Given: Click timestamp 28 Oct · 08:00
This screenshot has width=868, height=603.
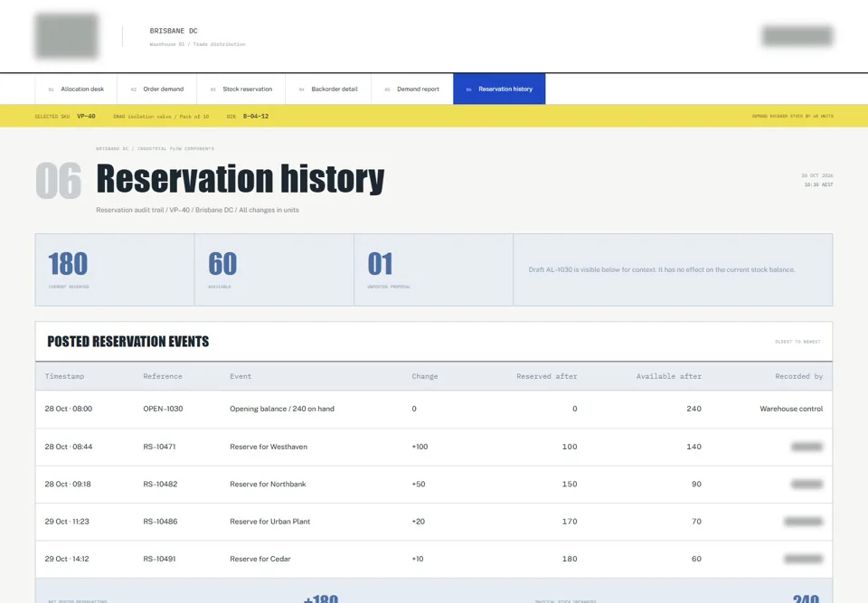Looking at the screenshot, I should click(x=69, y=409).
